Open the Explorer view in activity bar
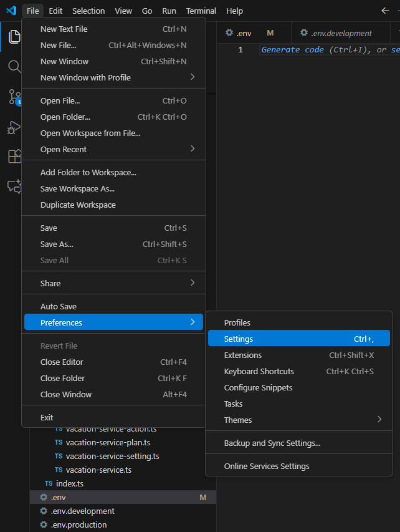The image size is (400, 532). (14, 37)
